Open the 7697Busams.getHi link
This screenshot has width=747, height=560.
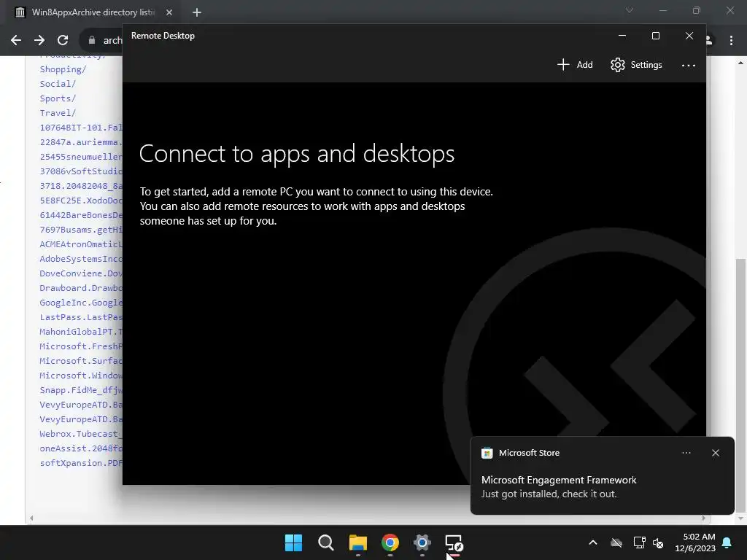click(81, 230)
